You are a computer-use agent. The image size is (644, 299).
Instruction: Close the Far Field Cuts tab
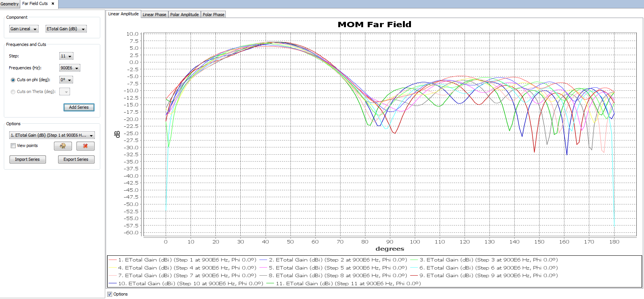(x=53, y=3)
